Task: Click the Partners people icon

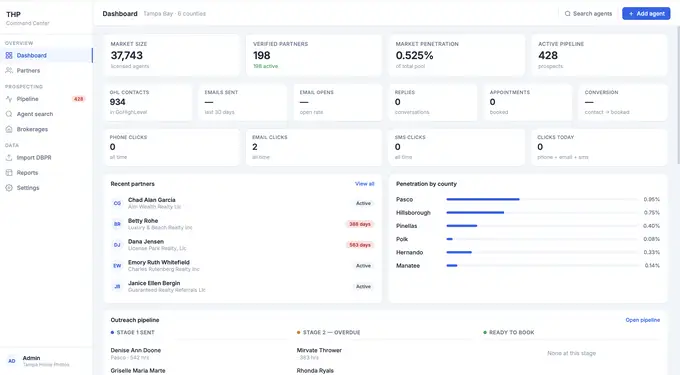Action: pyautogui.click(x=9, y=70)
